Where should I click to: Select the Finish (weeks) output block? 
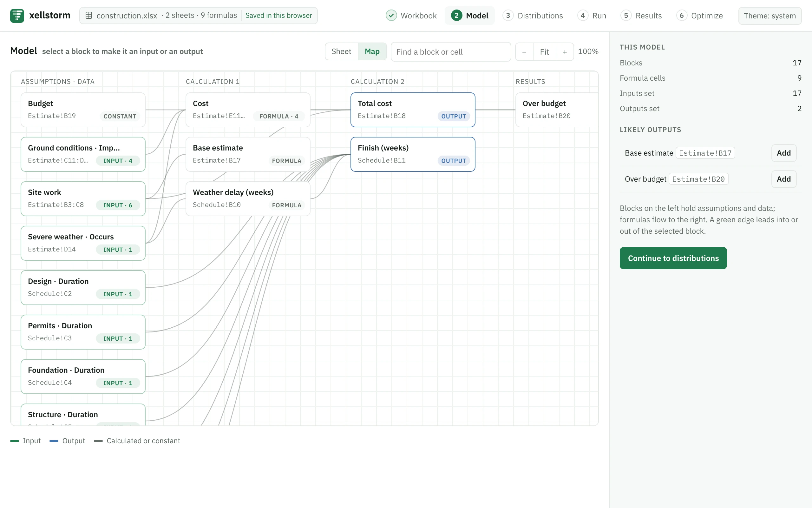[413, 154]
